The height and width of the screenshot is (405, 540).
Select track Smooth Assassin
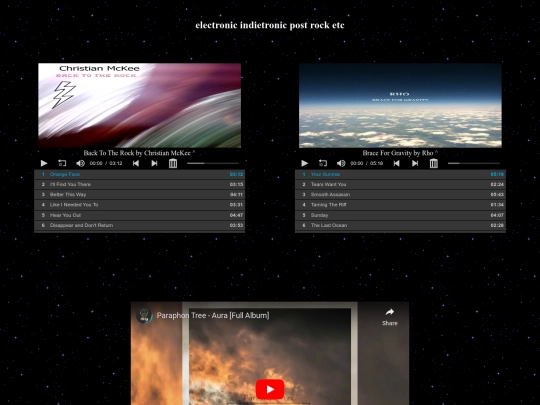(x=400, y=195)
